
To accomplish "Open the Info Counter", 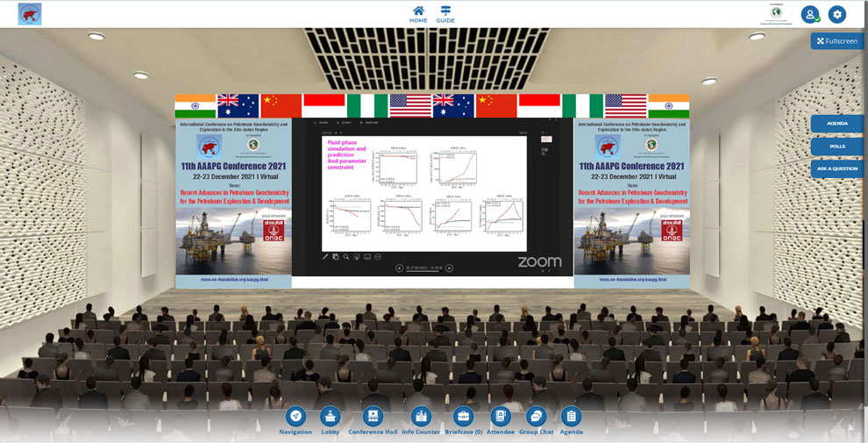I will click(x=421, y=417).
